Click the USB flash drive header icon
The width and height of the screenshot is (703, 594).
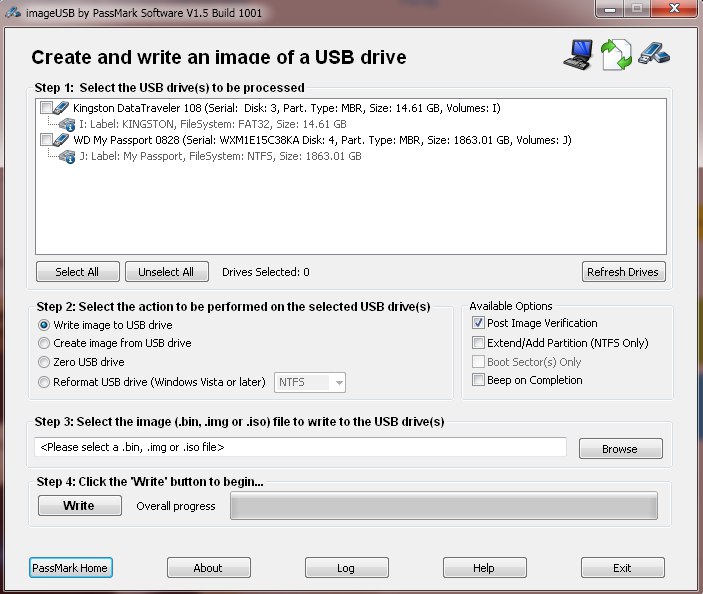point(654,53)
